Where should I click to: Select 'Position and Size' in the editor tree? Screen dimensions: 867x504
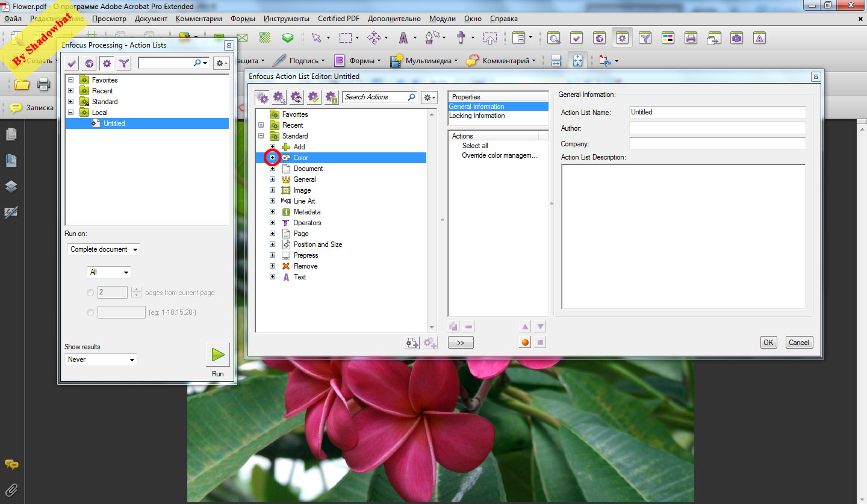point(318,244)
